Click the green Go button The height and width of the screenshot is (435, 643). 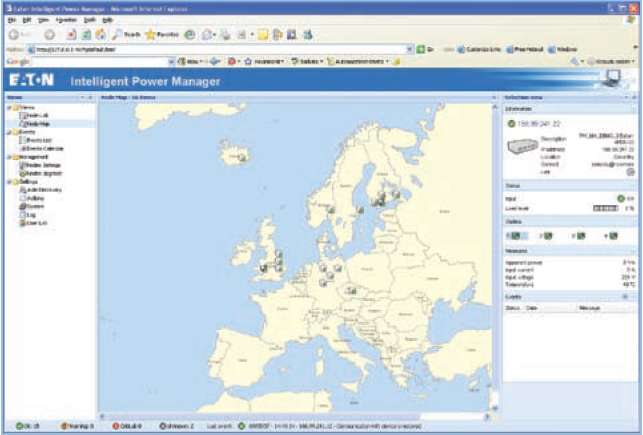(x=425, y=49)
